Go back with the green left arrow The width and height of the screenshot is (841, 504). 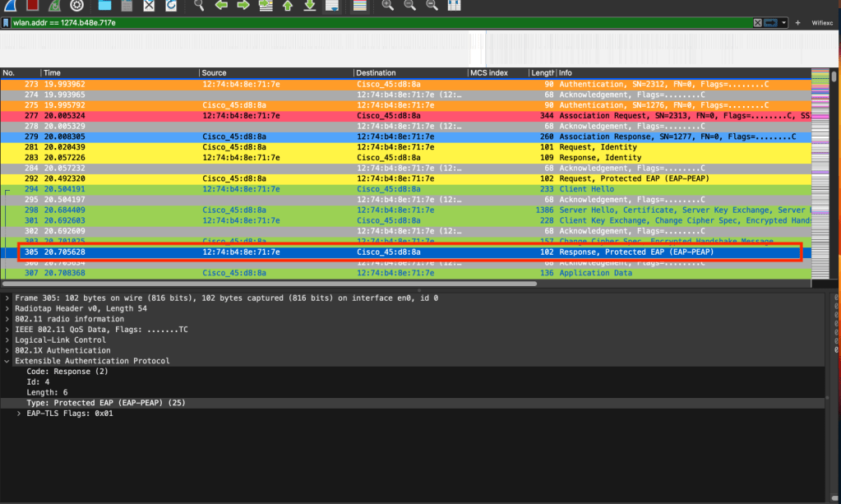[221, 5]
